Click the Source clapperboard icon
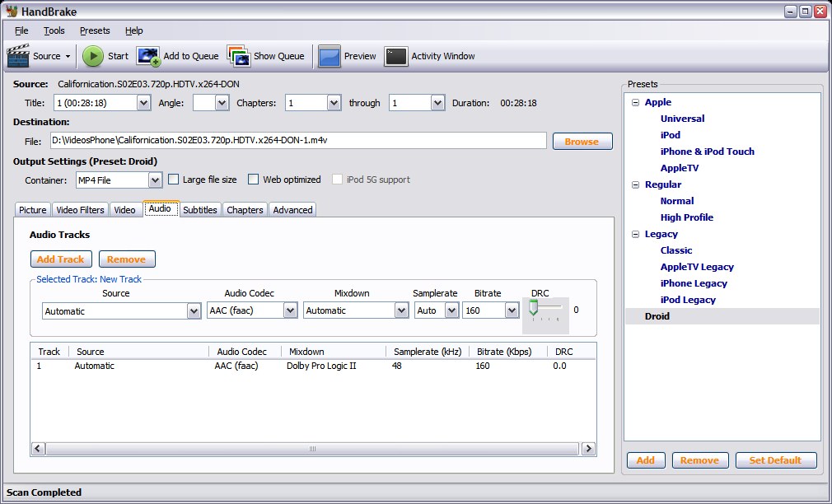This screenshot has height=504, width=832. 18,56
